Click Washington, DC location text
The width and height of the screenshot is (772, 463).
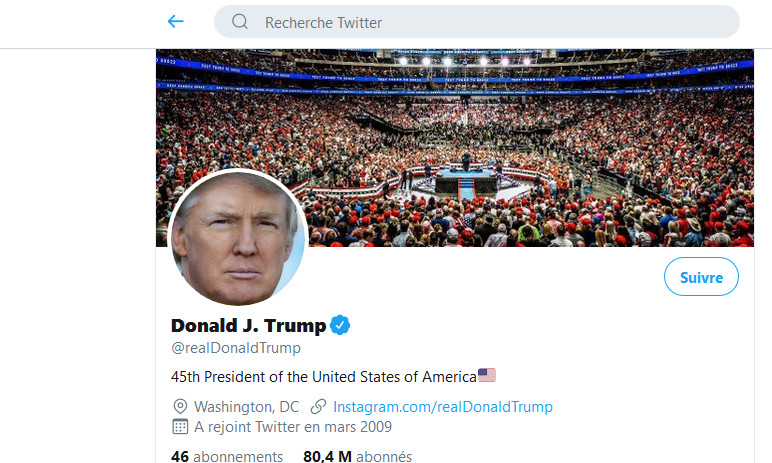coord(246,407)
